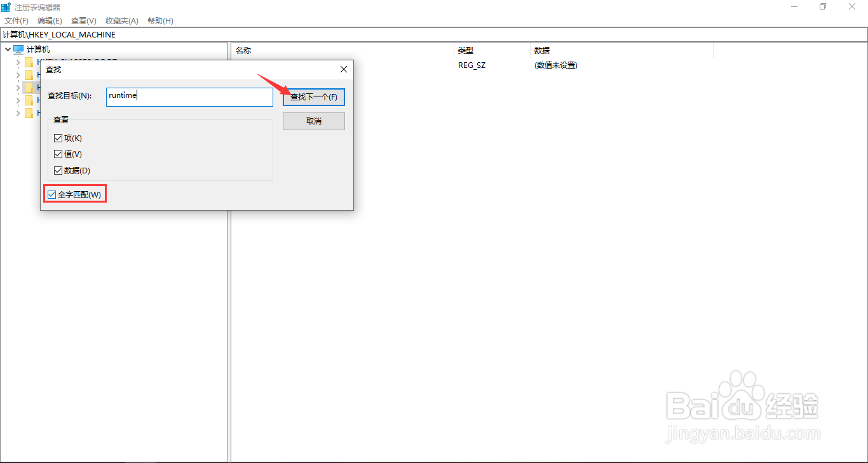Select the HKEY_CLASSES_ROOT folder icon
Viewport: 868px width, 463px height.
tap(29, 62)
